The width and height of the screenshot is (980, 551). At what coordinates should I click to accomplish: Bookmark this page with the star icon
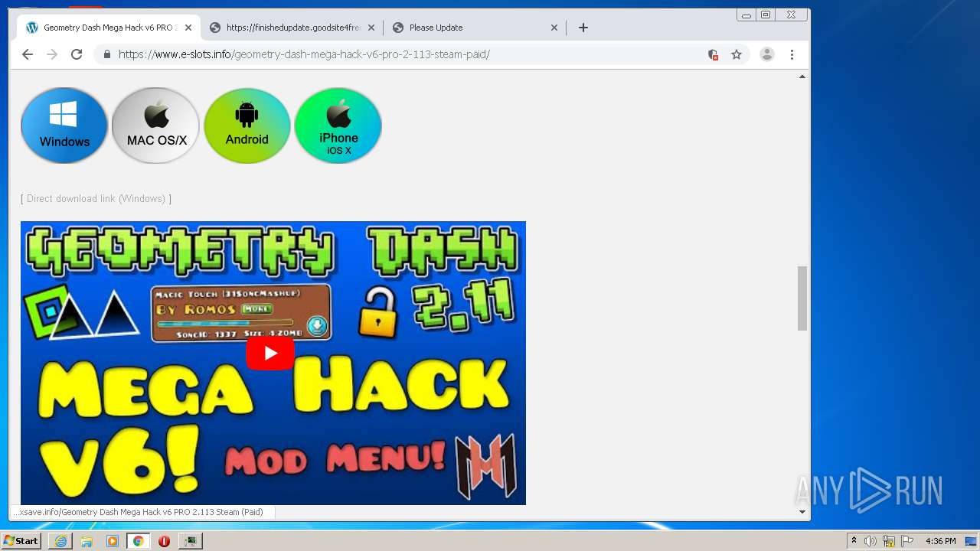coord(737,54)
